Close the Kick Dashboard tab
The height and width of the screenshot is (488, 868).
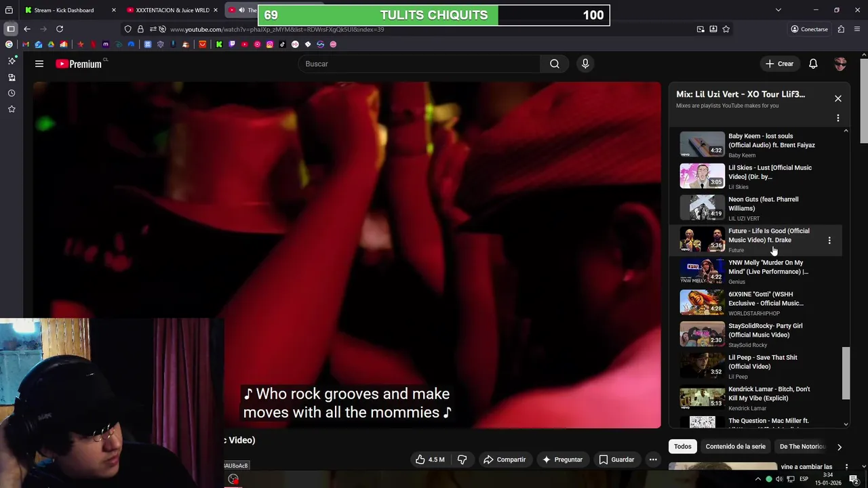[x=113, y=10]
